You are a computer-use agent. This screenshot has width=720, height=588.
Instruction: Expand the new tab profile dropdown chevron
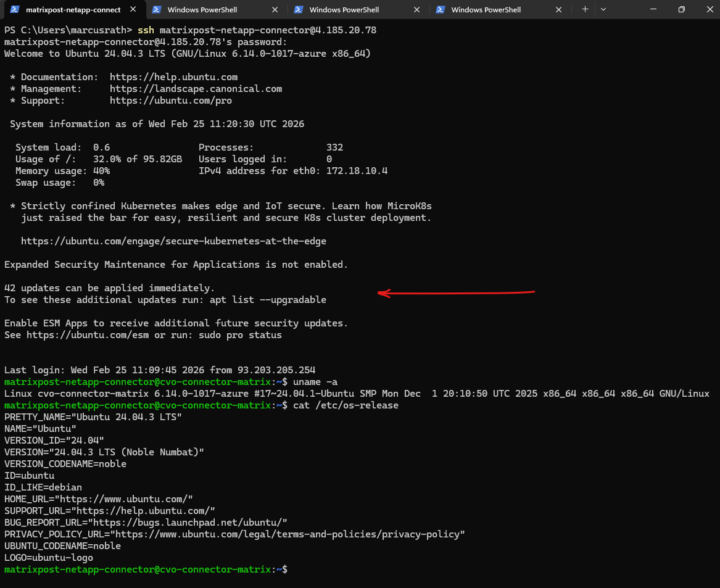coord(603,10)
